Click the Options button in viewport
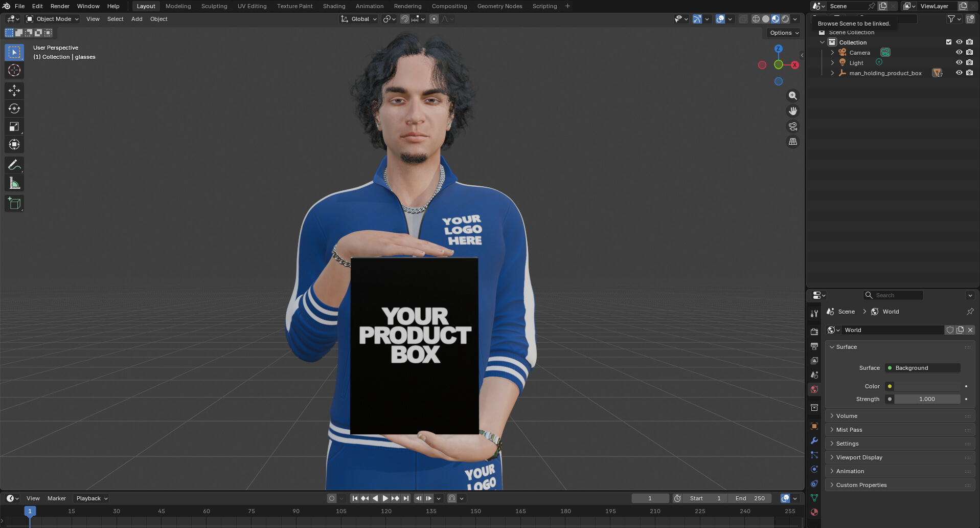Screen dimensions: 980x528 click(x=784, y=33)
